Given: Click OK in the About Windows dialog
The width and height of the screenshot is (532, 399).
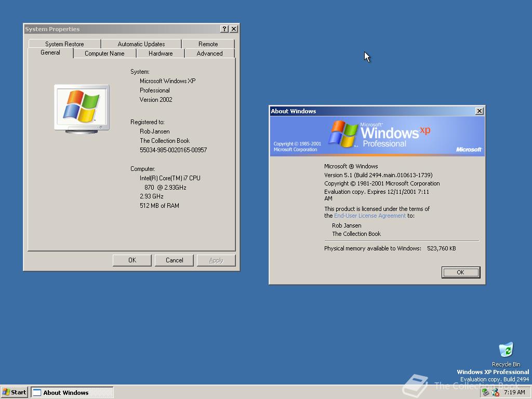Looking at the screenshot, I should pyautogui.click(x=461, y=272).
